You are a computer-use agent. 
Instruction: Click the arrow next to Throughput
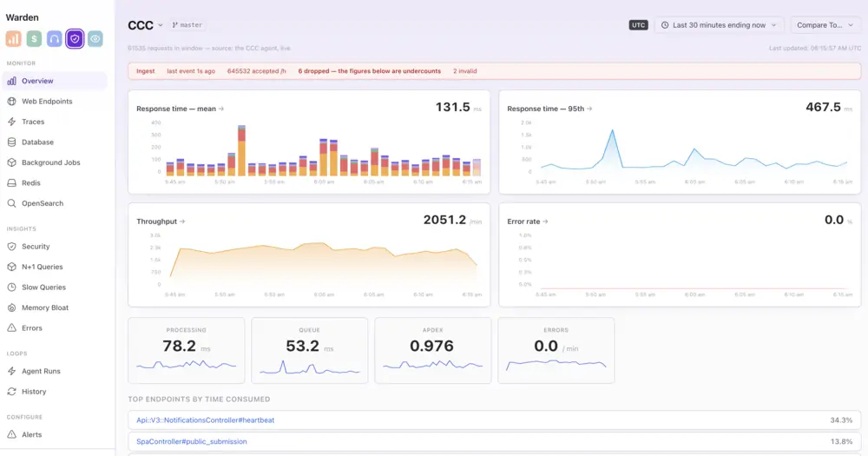pyautogui.click(x=182, y=221)
